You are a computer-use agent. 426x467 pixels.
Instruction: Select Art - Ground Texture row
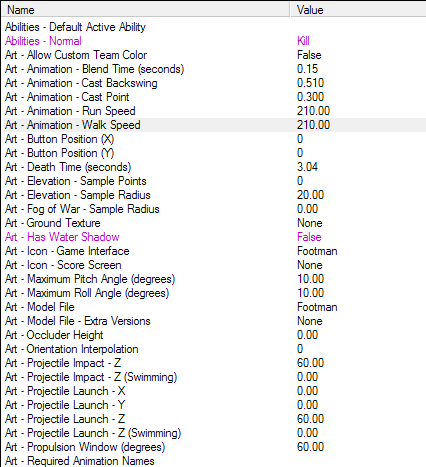pos(214,223)
